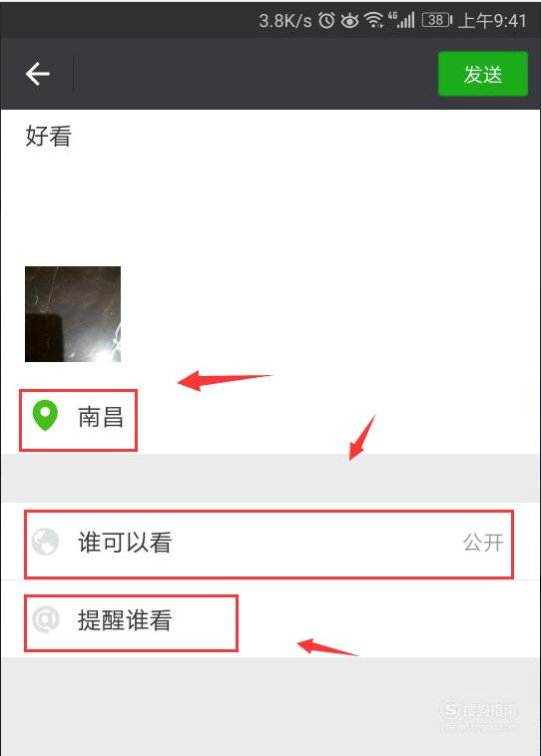Click in the 好看 text input area
The width and height of the screenshot is (541, 756).
[x=270, y=184]
